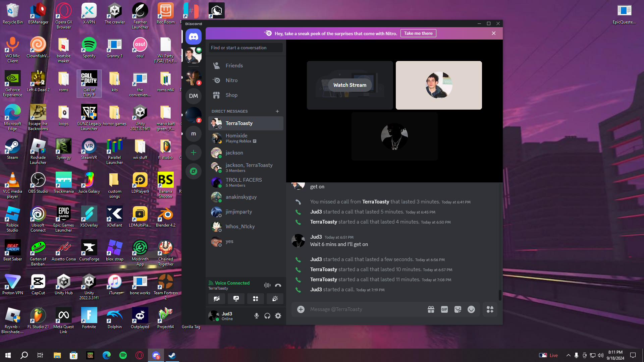Open the Shop tab
Viewport: 644px width, 362px height.
point(231,95)
